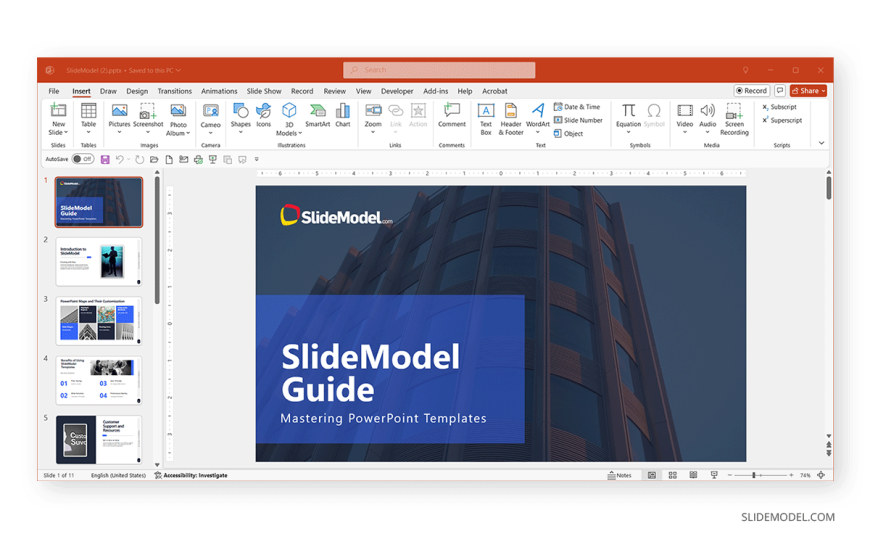This screenshot has height=539, width=870.
Task: Fit slide to current window
Action: 821,475
